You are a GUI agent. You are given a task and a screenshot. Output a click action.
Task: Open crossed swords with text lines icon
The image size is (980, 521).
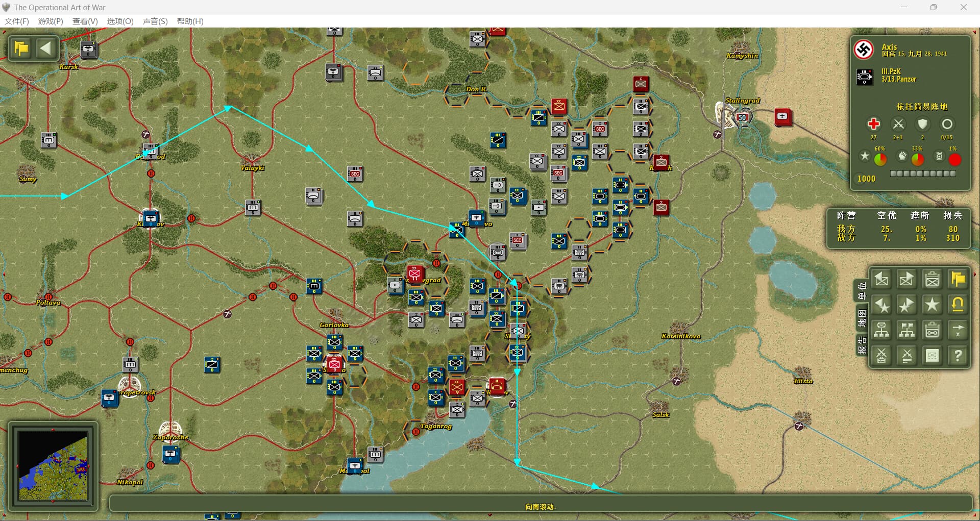point(907,356)
